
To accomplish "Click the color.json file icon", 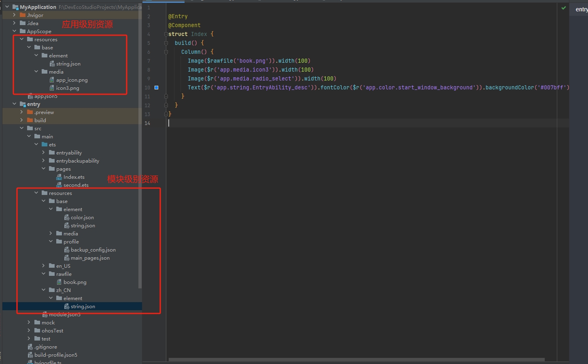I will (67, 217).
